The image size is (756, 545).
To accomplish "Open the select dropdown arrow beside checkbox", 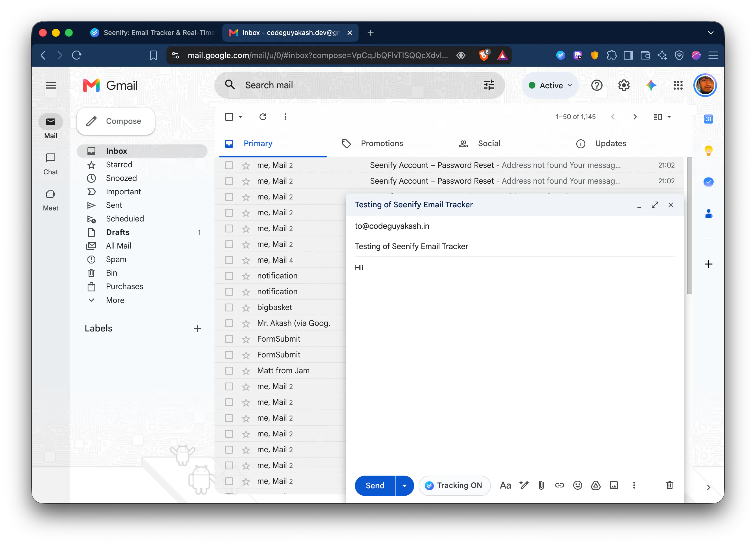I will (240, 117).
